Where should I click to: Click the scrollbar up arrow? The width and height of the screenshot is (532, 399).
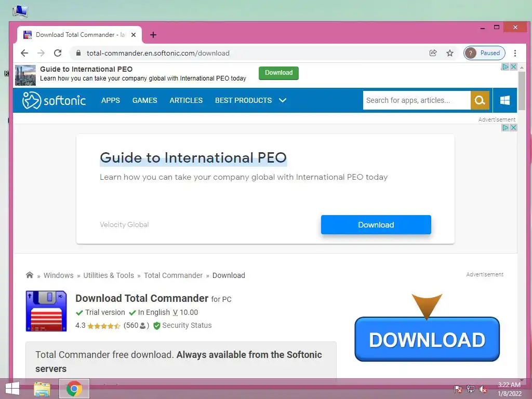(522, 67)
